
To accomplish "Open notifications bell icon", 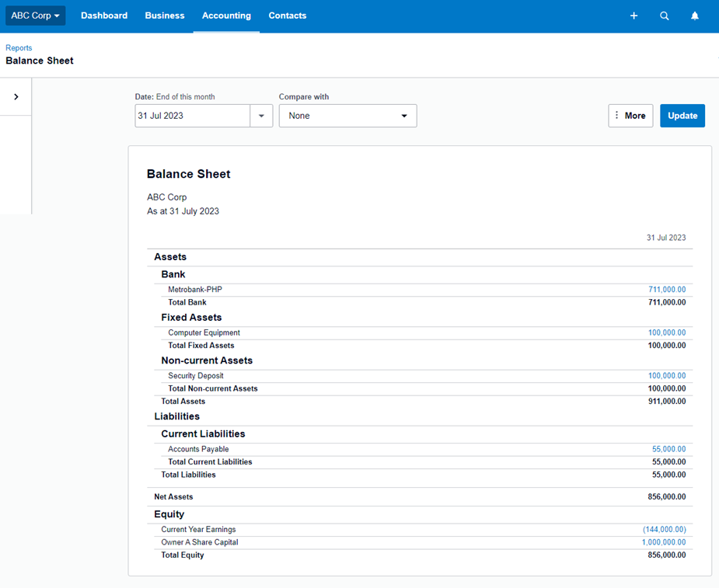I will [x=695, y=16].
